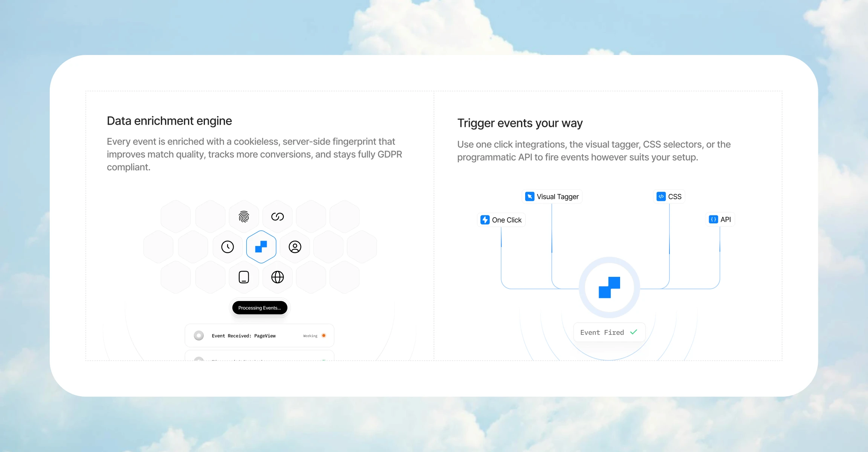Select the 'Trigger events your way' panel heading
The height and width of the screenshot is (452, 868).
520,123
